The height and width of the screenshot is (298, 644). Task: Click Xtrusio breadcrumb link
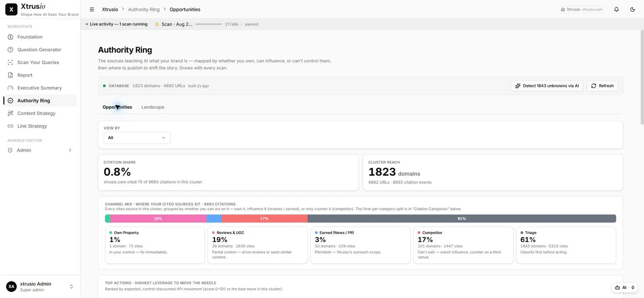pos(110,10)
